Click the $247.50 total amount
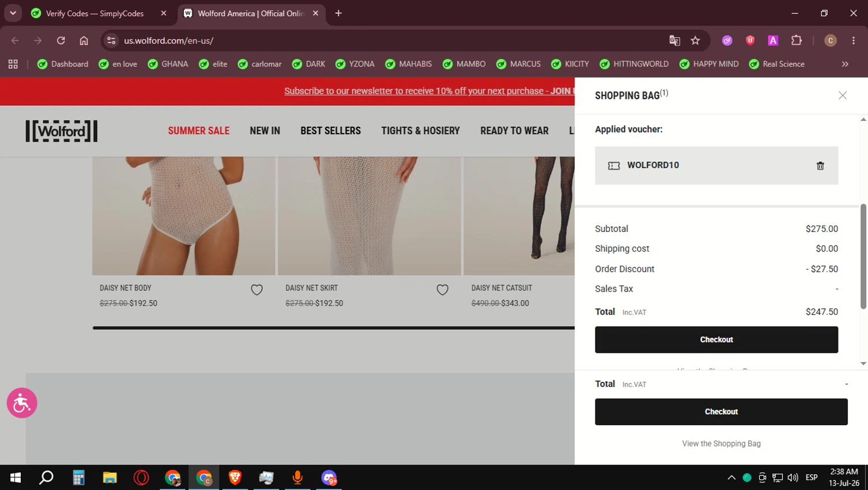Viewport: 868px width, 490px height. pos(822,312)
